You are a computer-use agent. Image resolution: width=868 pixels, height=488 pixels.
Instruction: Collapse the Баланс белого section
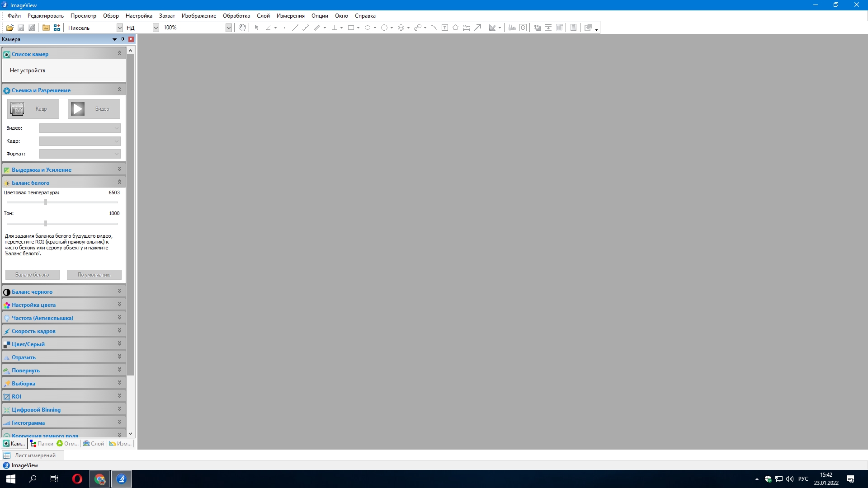tap(119, 182)
